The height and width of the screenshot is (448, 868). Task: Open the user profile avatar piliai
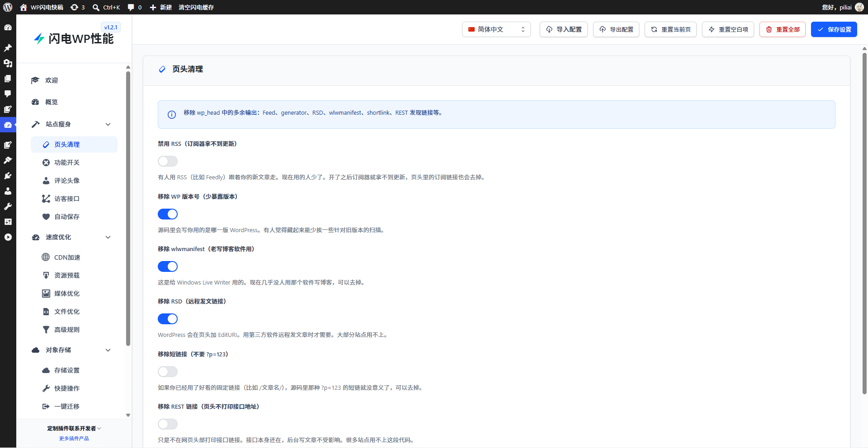coord(859,7)
